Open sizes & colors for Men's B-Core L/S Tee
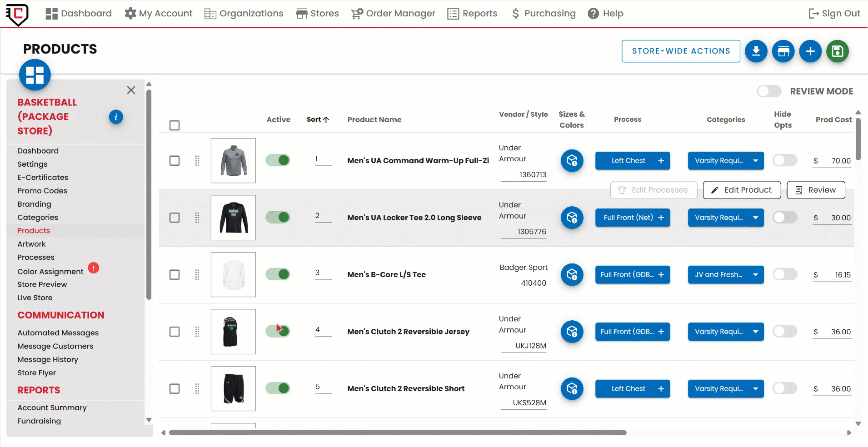This screenshot has height=447, width=868. tap(572, 275)
